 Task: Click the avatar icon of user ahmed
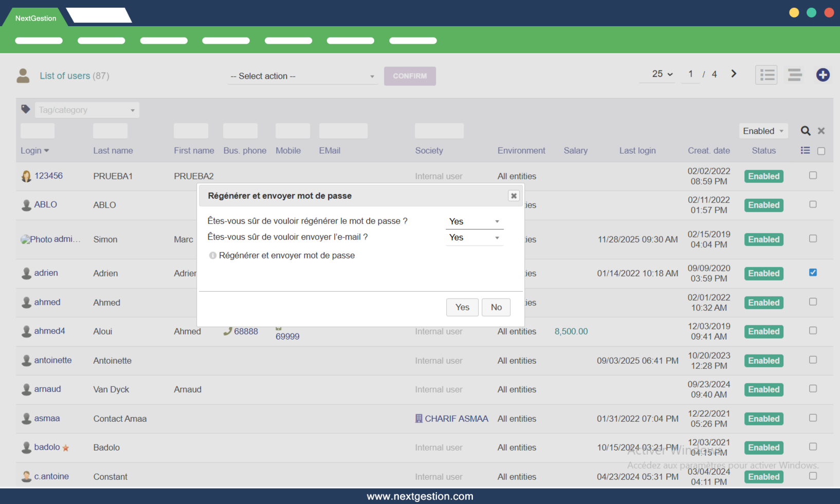pos(26,303)
